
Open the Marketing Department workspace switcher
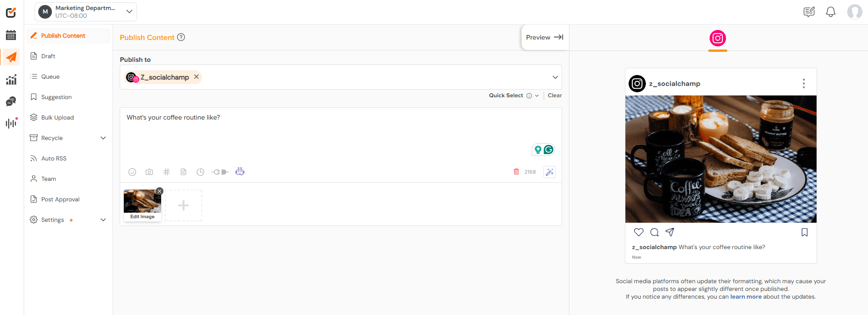(86, 12)
